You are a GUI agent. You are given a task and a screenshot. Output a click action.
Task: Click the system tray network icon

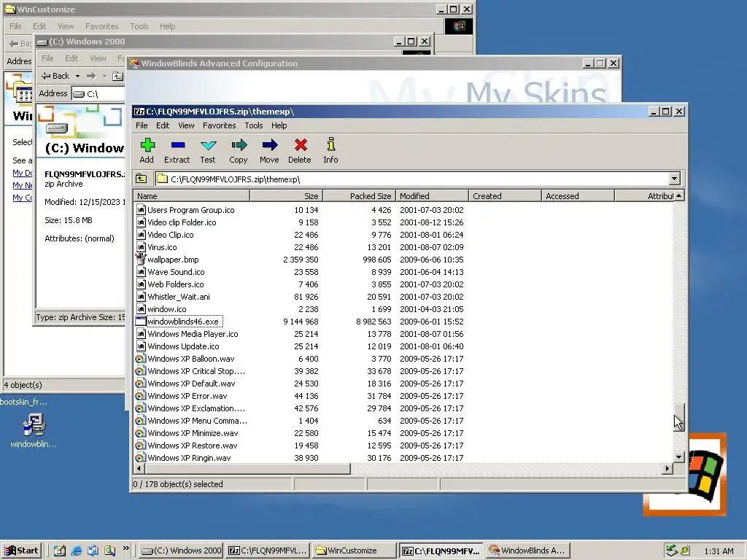point(672,551)
